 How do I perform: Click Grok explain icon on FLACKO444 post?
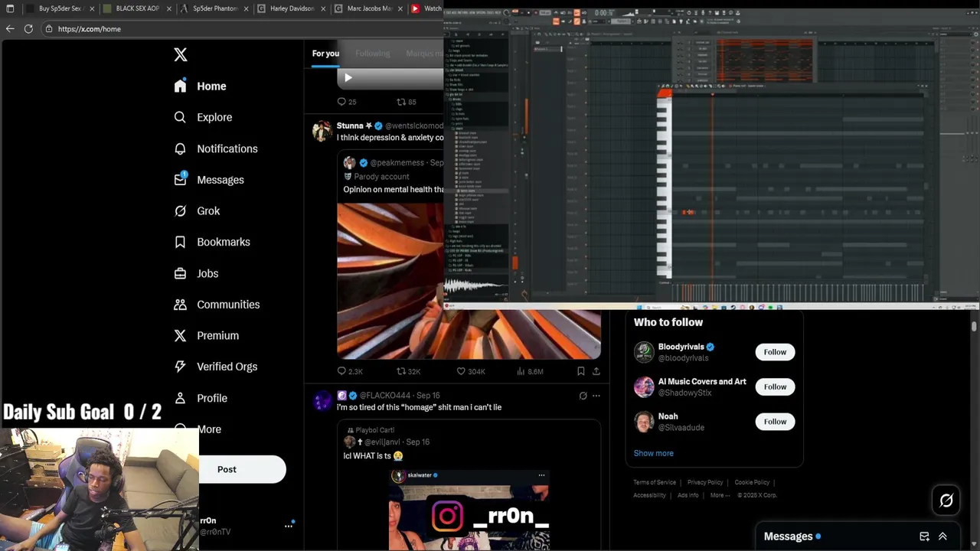[x=583, y=396]
